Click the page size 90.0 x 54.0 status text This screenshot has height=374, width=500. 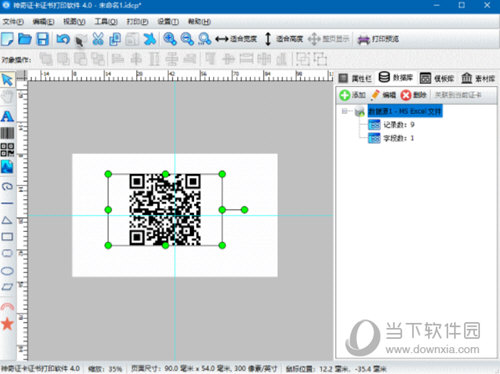tap(204, 369)
